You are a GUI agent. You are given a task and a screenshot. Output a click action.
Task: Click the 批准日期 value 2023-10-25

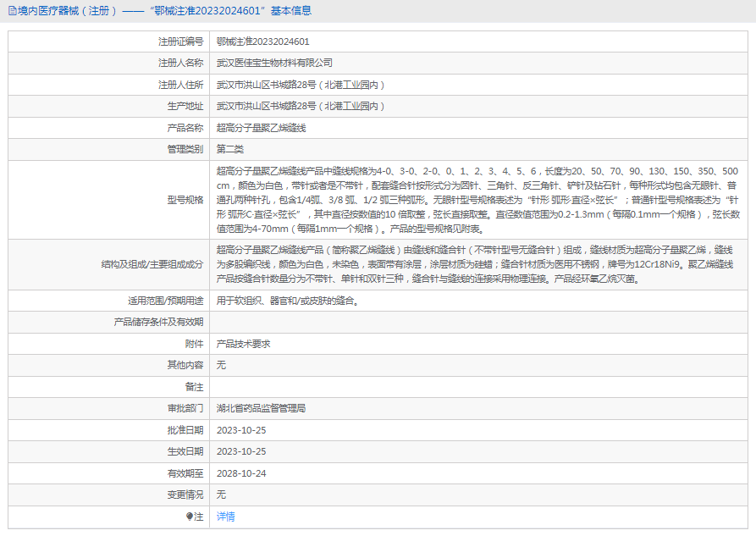[x=241, y=430]
